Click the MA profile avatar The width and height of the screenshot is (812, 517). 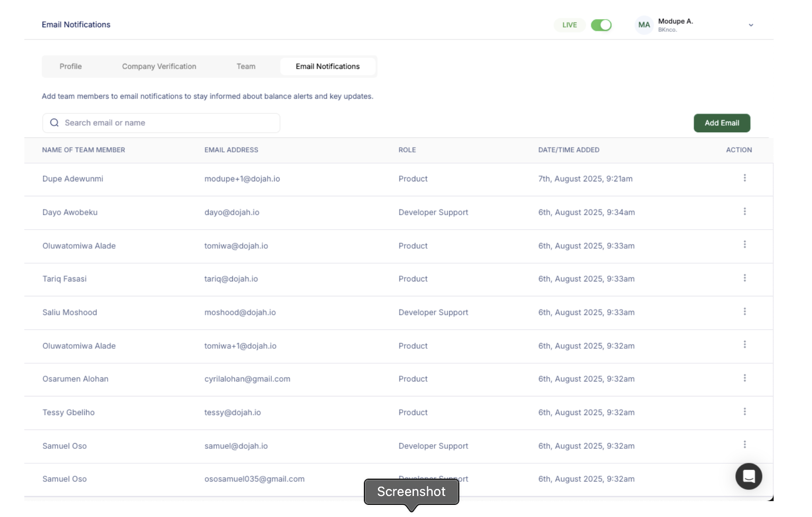coord(644,25)
